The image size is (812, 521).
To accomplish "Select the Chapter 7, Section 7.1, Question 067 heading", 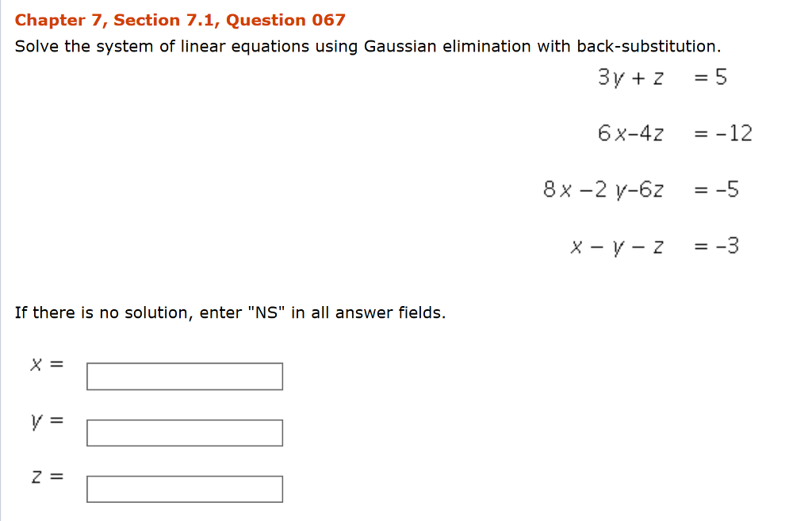I will 180,20.
